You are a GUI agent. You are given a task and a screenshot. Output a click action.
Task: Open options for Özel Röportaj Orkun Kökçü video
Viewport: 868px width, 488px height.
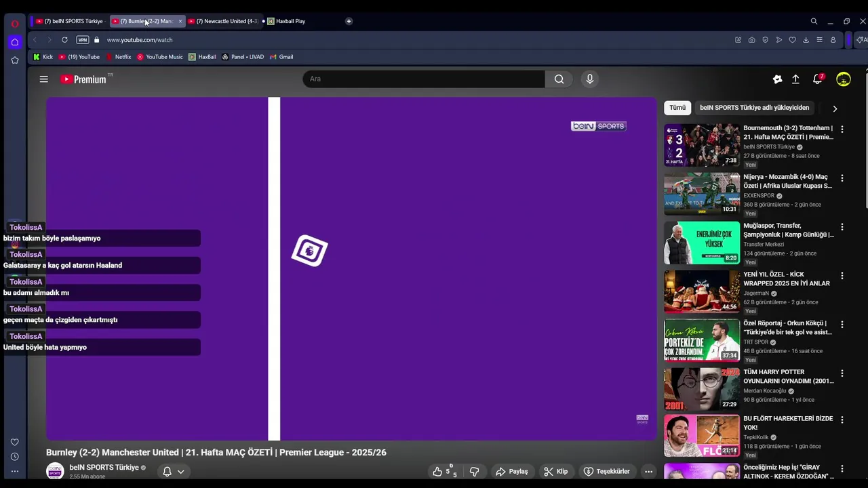click(x=842, y=325)
